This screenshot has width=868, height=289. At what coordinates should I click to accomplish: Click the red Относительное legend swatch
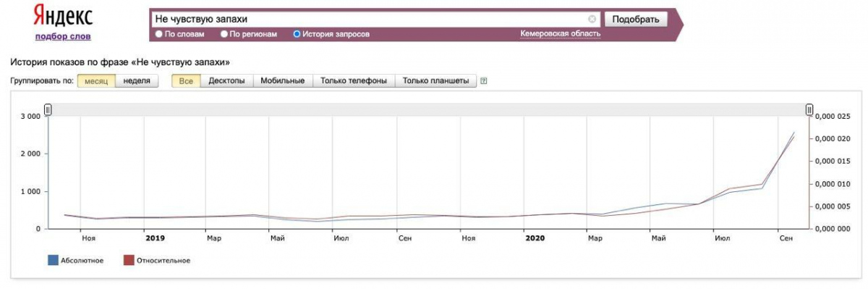[129, 260]
